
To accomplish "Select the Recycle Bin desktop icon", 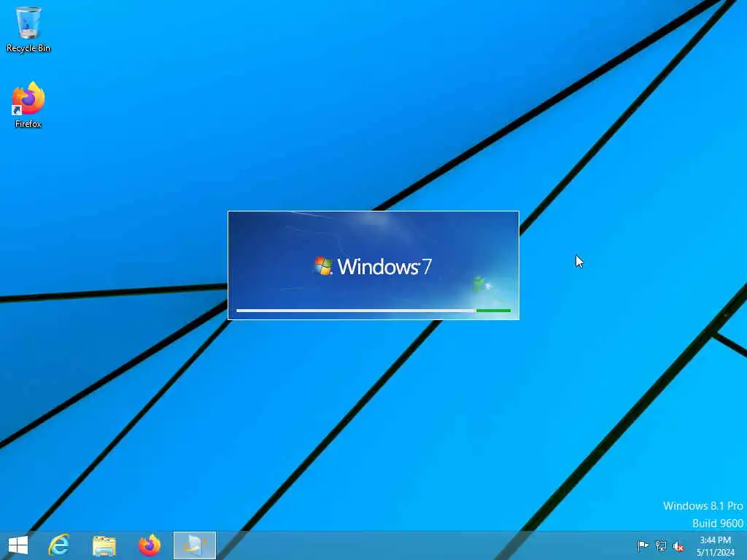I will point(28,29).
